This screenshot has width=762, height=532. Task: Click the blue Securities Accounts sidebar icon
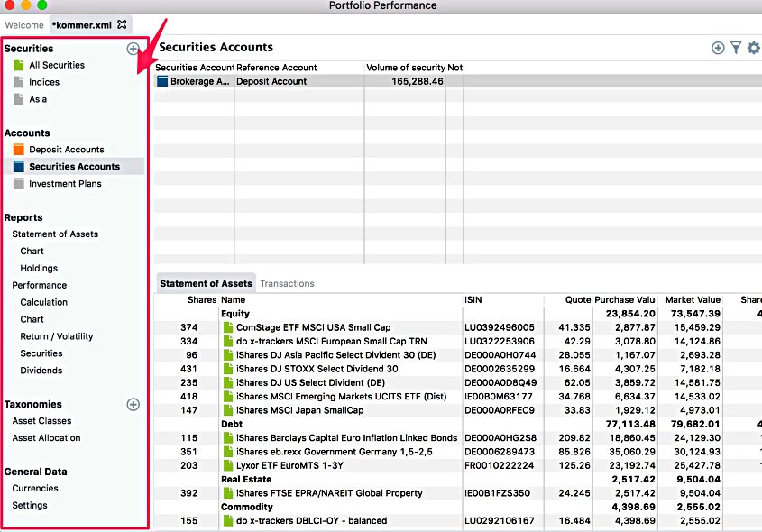[18, 167]
